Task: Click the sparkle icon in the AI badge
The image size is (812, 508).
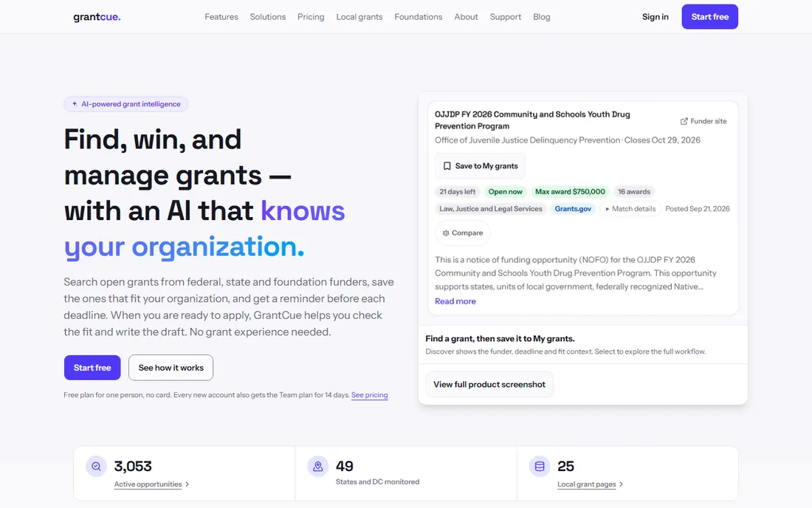Action: pos(75,104)
